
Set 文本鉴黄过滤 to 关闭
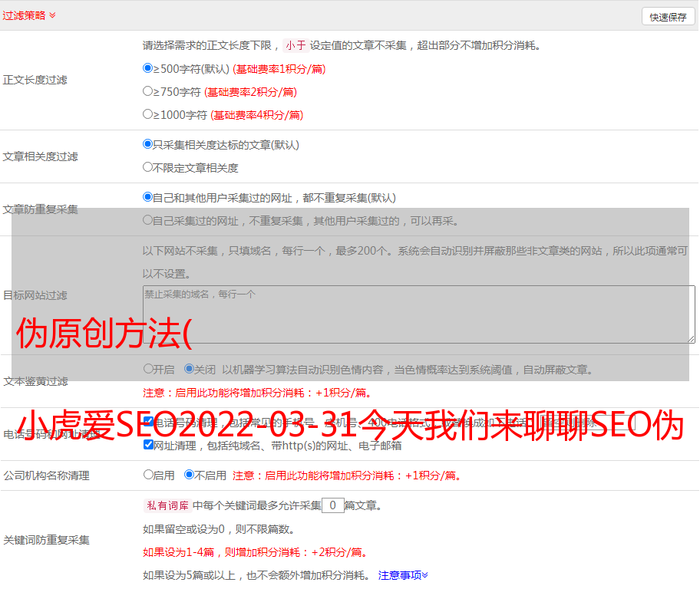(x=189, y=369)
